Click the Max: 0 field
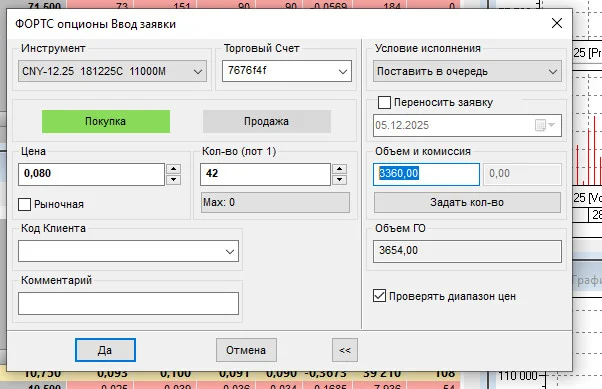This screenshot has height=389, width=602. (x=275, y=202)
